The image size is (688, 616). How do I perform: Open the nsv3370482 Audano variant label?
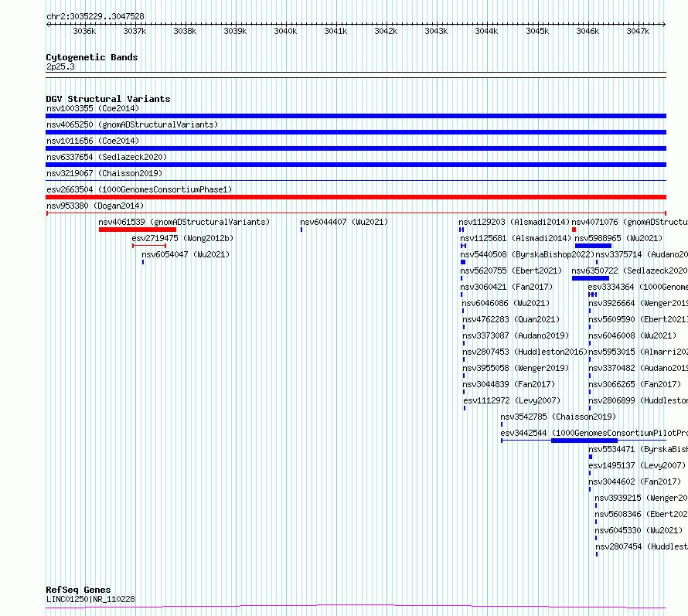[x=638, y=368]
